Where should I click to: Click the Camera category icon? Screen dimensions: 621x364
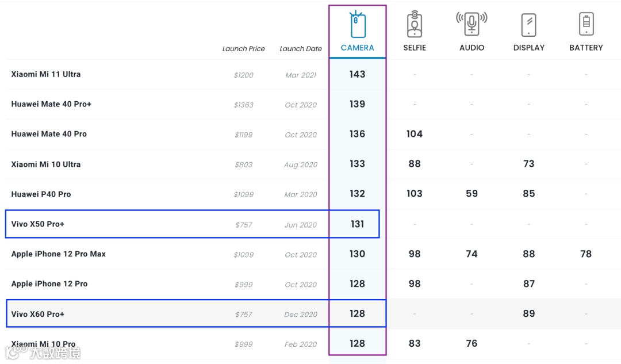click(x=358, y=24)
